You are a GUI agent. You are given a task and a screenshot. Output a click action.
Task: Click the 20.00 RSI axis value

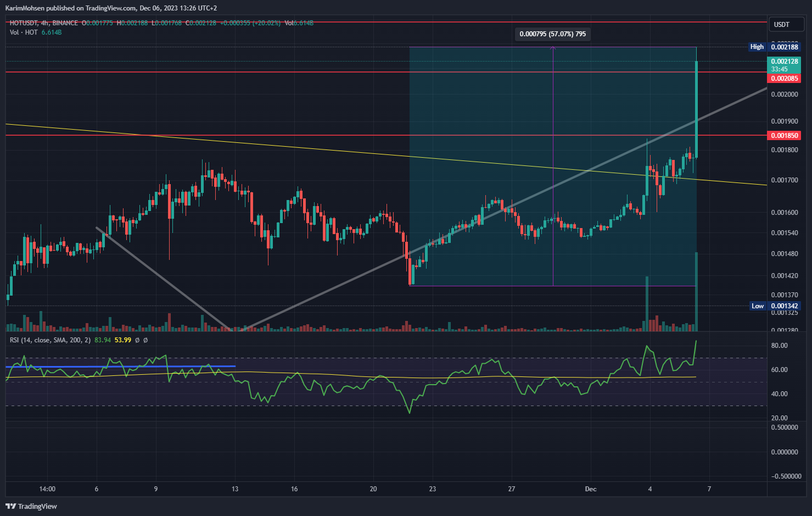point(780,418)
